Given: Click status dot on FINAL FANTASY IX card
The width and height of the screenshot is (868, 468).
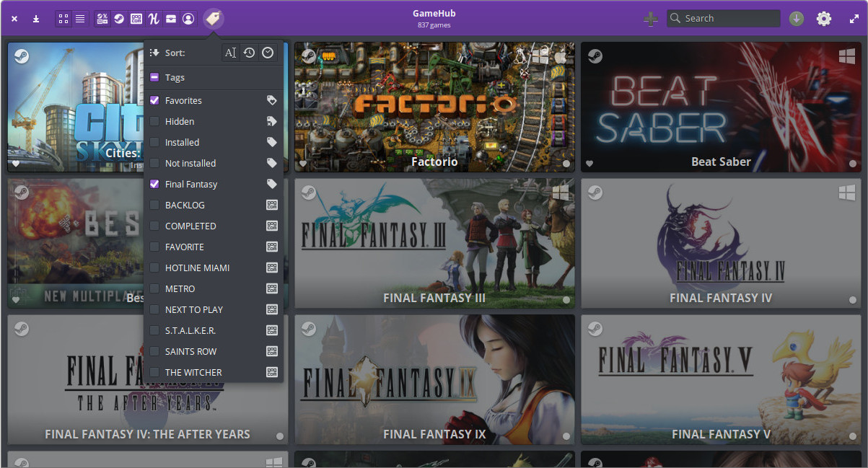Looking at the screenshot, I should coord(566,436).
